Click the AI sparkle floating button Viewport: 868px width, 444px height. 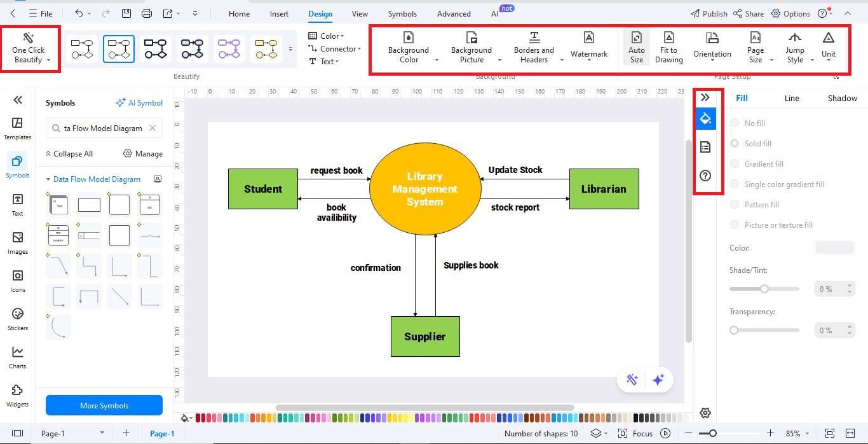pyautogui.click(x=658, y=380)
